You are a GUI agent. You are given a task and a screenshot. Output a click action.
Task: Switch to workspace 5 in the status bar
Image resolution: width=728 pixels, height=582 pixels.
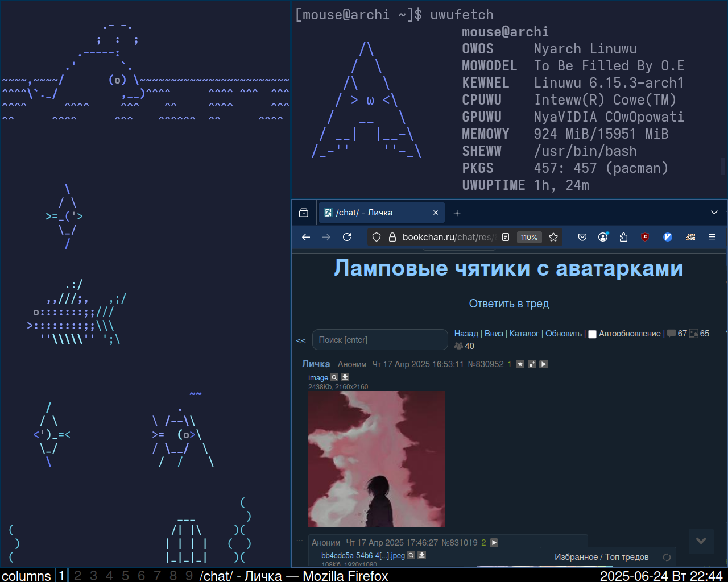(x=126, y=576)
